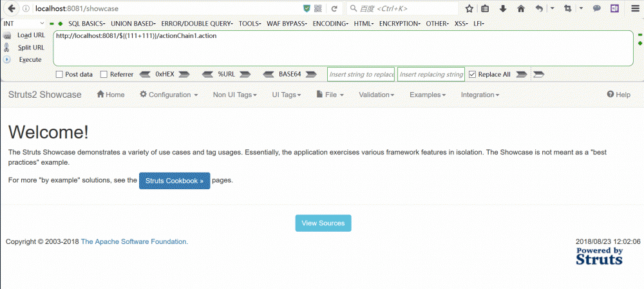
Task: Expand the Non UI Tags dropdown
Action: point(235,95)
